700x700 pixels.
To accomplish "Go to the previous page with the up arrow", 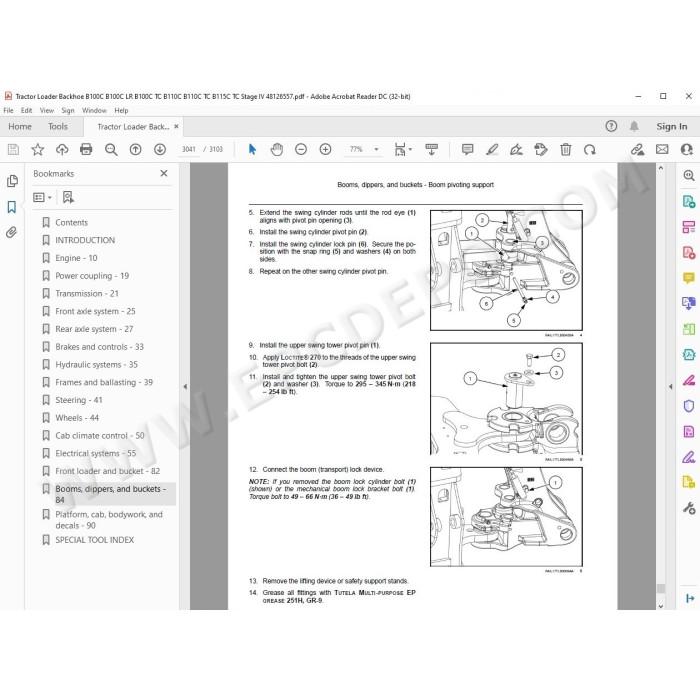I will 135,149.
